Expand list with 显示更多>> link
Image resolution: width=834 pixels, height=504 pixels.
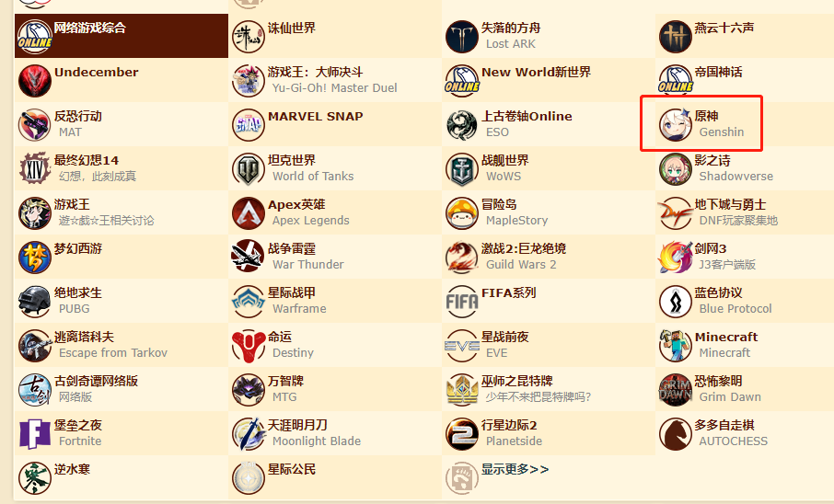coord(515,469)
